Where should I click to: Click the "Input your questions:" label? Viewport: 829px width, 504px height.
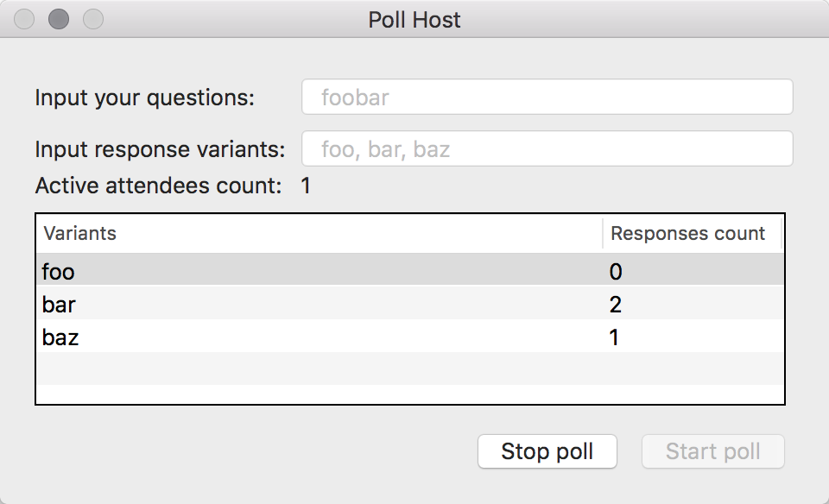click(x=145, y=98)
